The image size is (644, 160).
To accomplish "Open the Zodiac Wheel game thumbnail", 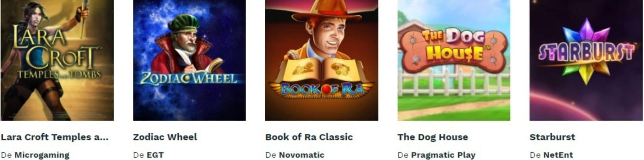I will tap(189, 60).
